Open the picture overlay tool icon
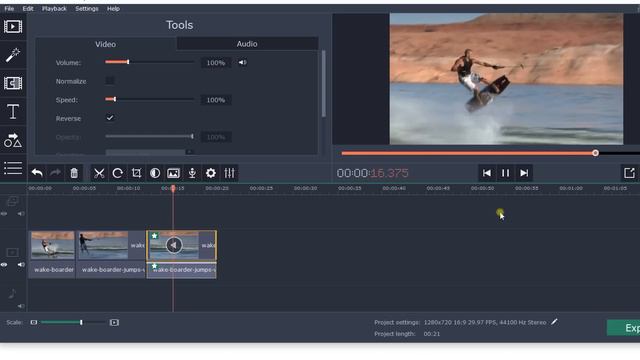640x360 pixels. click(173, 173)
